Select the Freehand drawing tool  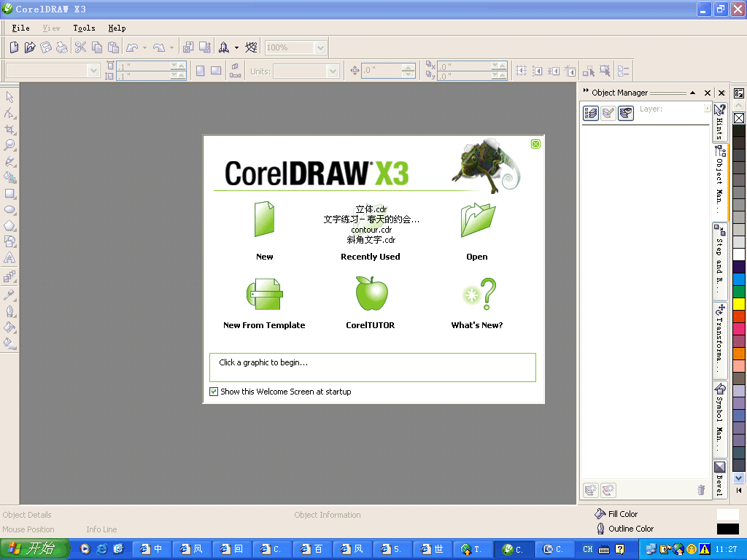point(9,161)
